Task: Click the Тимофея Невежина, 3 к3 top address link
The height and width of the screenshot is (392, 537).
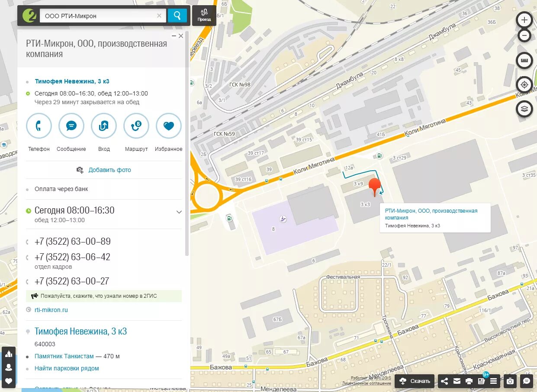Action: (72, 81)
